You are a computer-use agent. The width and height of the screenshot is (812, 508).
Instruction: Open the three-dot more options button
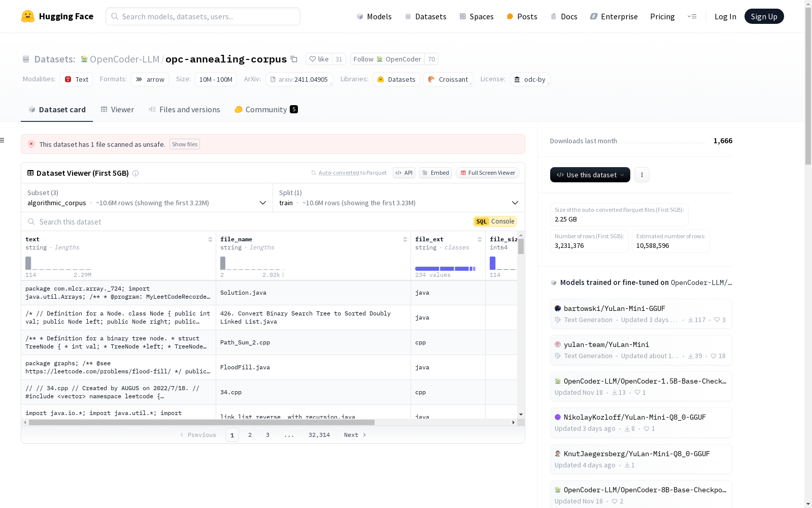point(642,175)
